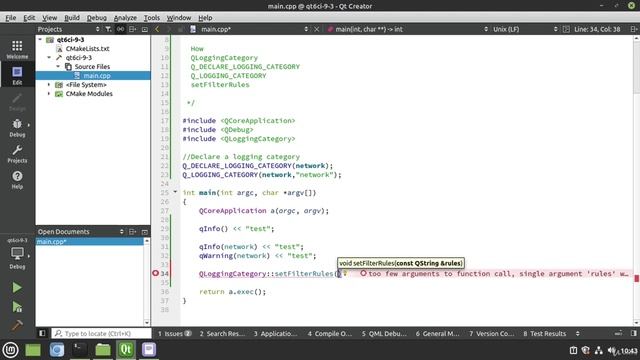Collapse the qt6ci-9-3 target node
The height and width of the screenshot is (360, 640).
point(49,58)
